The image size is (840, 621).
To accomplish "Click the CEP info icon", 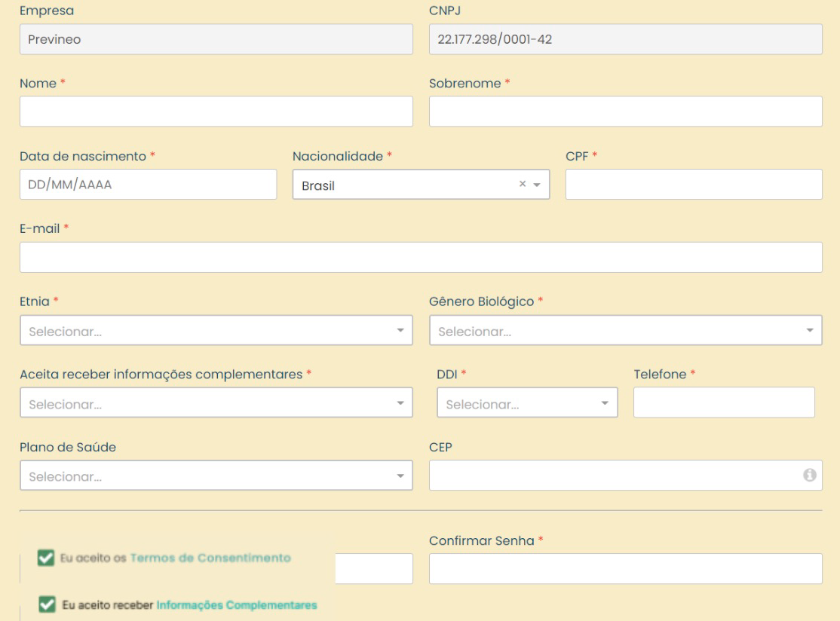I will [x=810, y=476].
